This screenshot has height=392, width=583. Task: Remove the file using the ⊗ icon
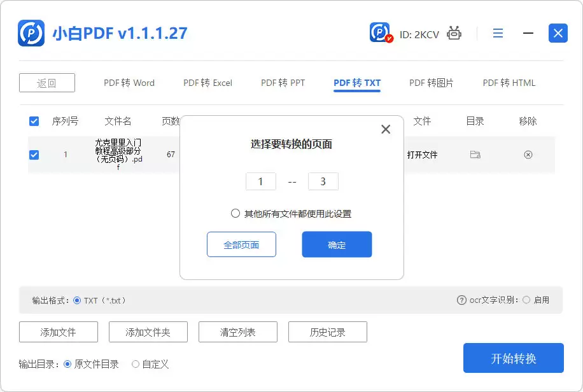click(x=528, y=154)
